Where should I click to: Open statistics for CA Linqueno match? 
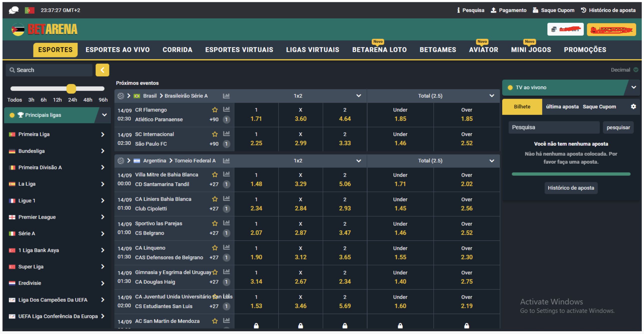[x=226, y=247]
